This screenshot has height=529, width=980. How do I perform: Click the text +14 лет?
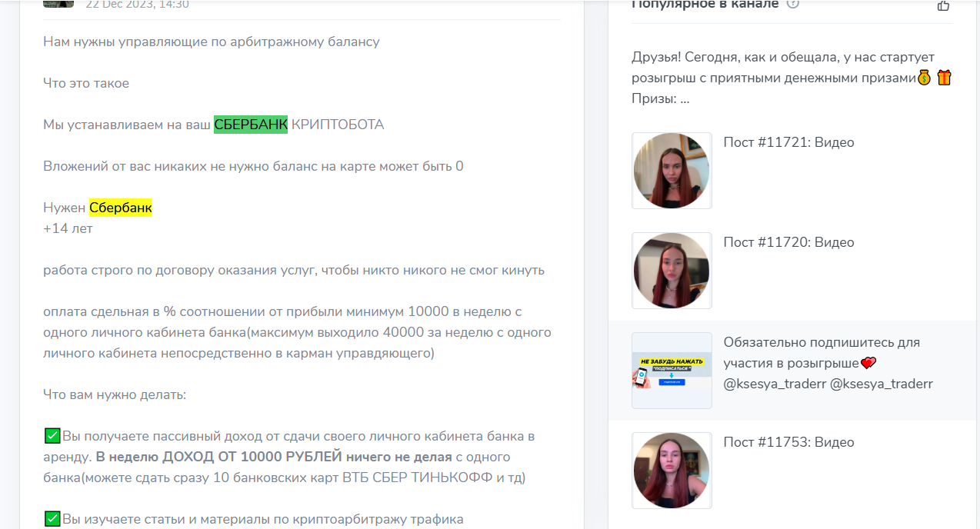point(68,228)
